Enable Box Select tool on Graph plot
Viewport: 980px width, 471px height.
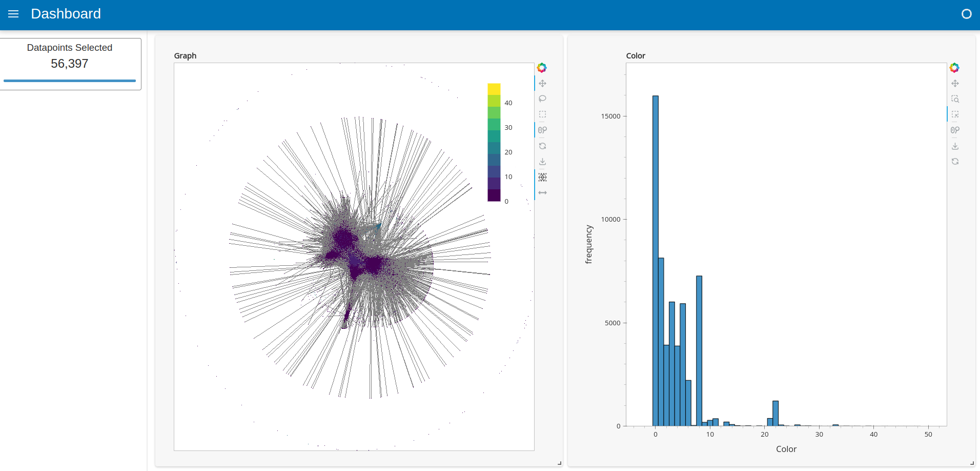[542, 114]
